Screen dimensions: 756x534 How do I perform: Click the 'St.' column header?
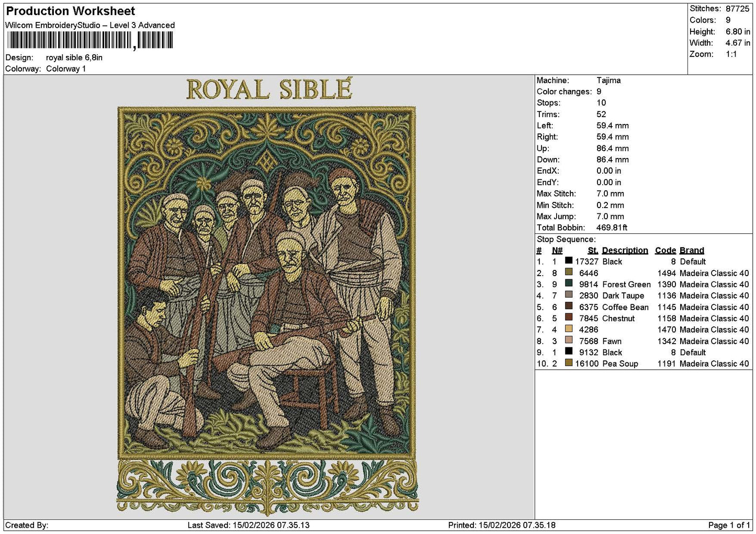593,251
